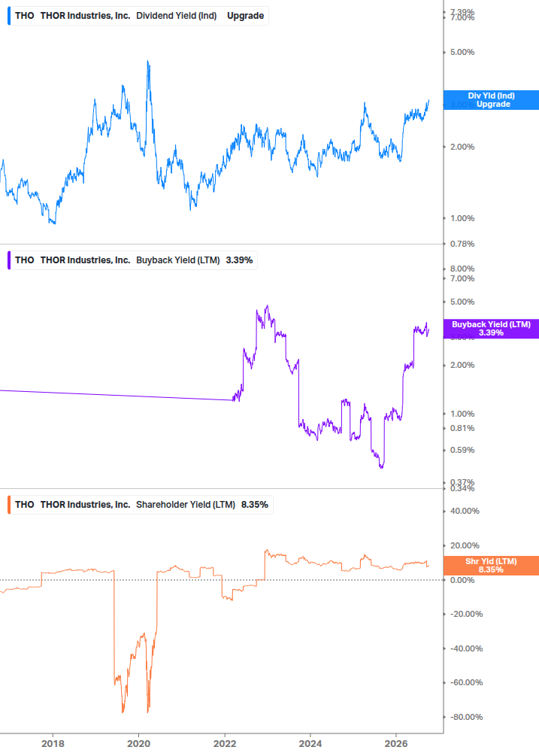Click the -40.00% tick on shareholder yield axis
The height and width of the screenshot is (756, 539).
point(466,649)
